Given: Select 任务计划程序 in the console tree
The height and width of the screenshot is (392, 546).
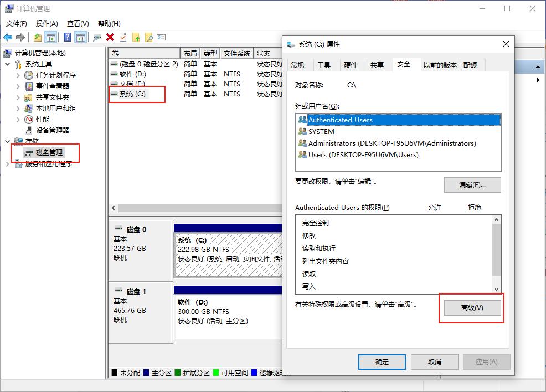Looking at the screenshot, I should (56, 75).
